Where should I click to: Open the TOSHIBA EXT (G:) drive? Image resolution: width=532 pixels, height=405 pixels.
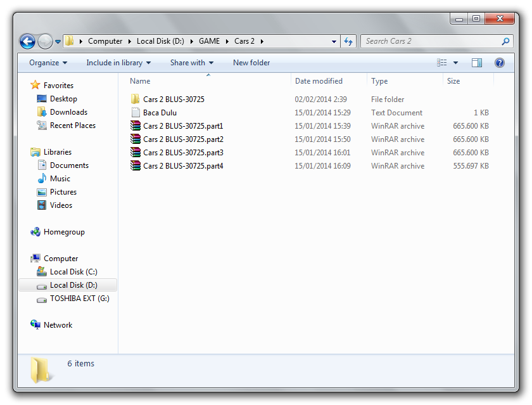tap(79, 299)
